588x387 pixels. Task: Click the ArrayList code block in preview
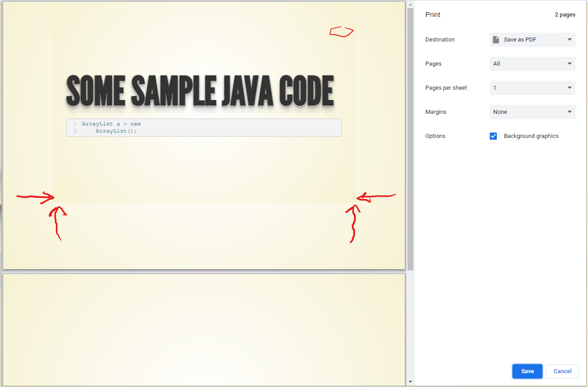pyautogui.click(x=204, y=128)
